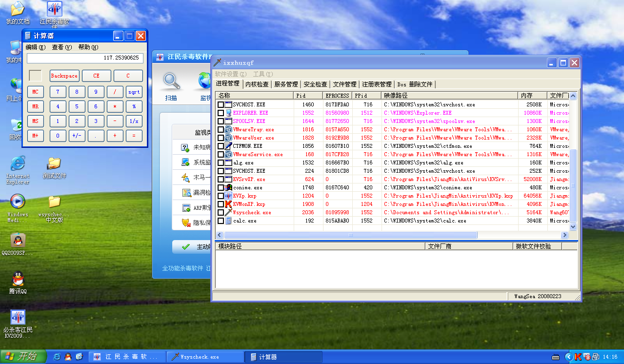This screenshot has height=364, width=624.
Task: Click the red K tray icon
Action: pyautogui.click(x=578, y=357)
